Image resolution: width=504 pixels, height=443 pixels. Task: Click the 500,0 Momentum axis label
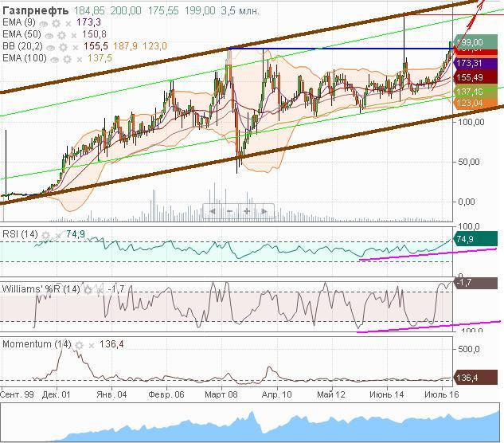coord(471,349)
